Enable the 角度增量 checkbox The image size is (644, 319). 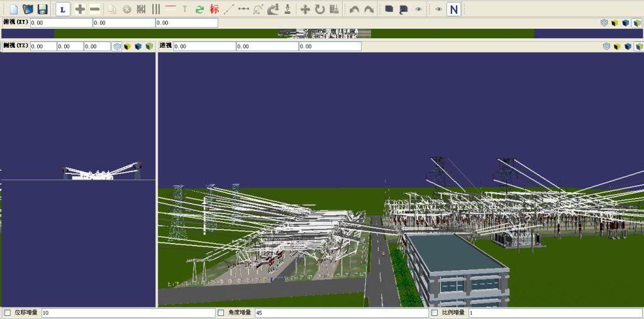click(221, 313)
